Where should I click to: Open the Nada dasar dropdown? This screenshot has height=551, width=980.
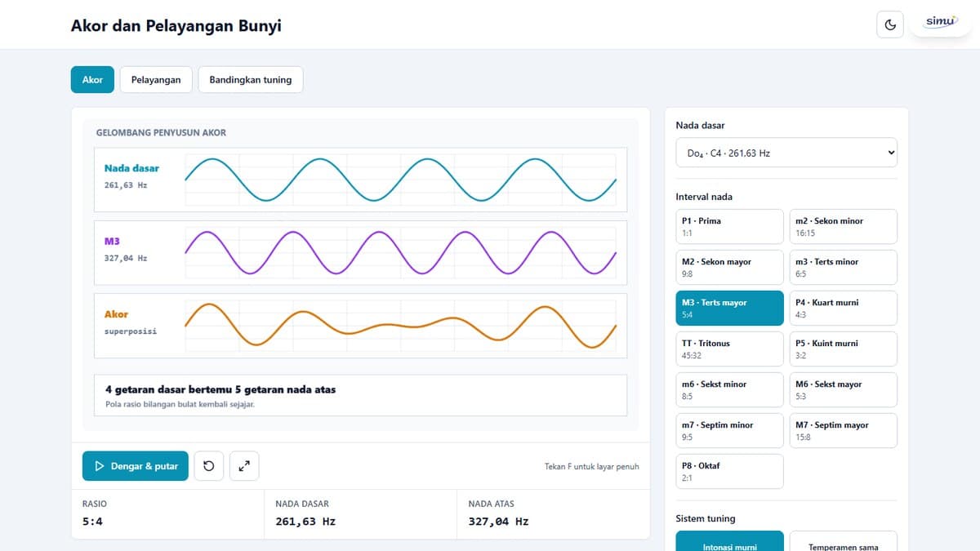coord(786,153)
